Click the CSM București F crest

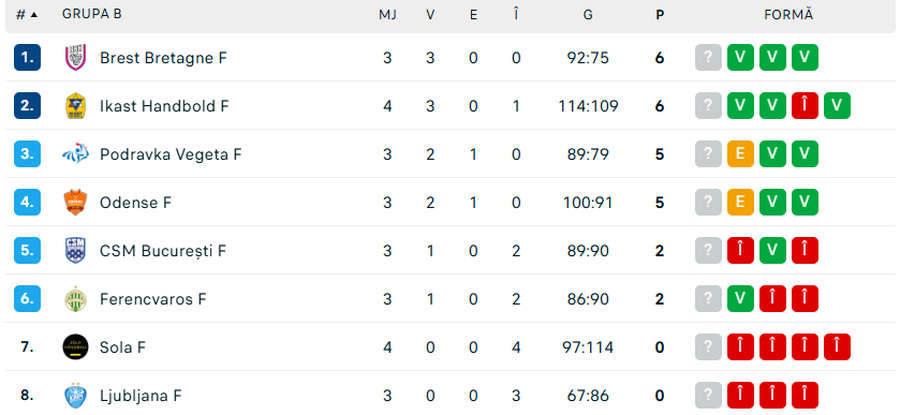[75, 250]
